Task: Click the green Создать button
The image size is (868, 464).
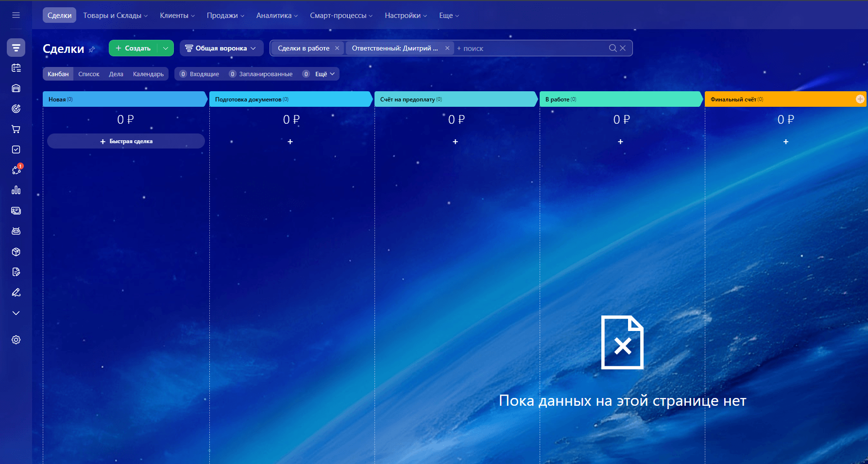Action: 133,48
